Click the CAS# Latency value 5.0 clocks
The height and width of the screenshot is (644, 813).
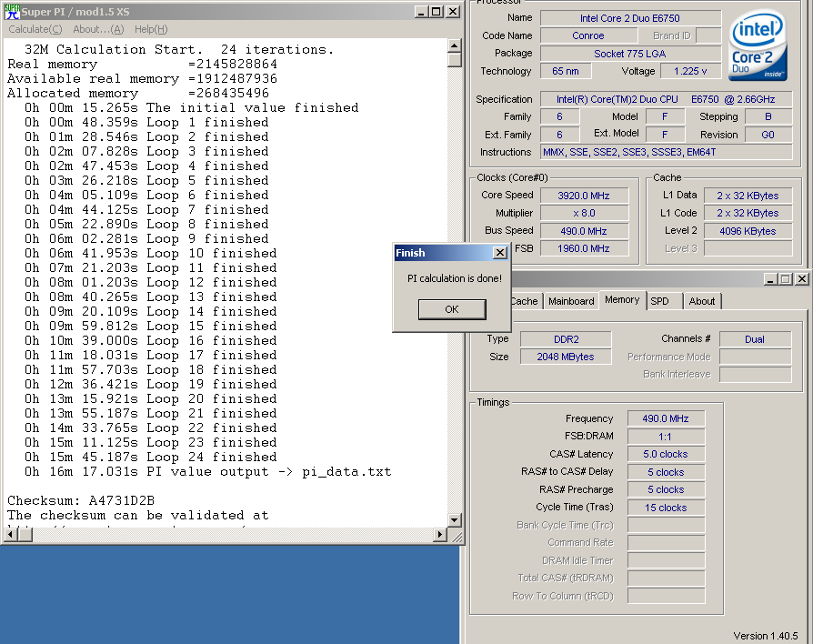coord(666,454)
